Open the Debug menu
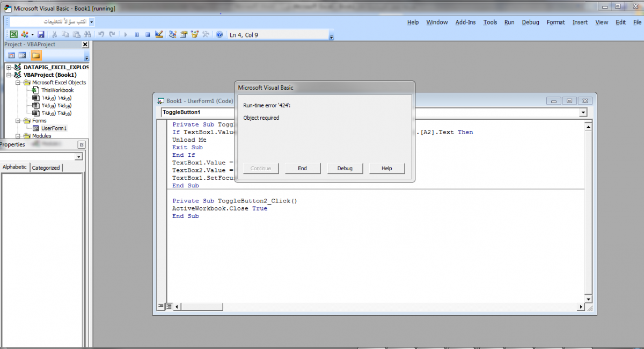Screen dimensions: 644x349 pyautogui.click(x=530, y=22)
